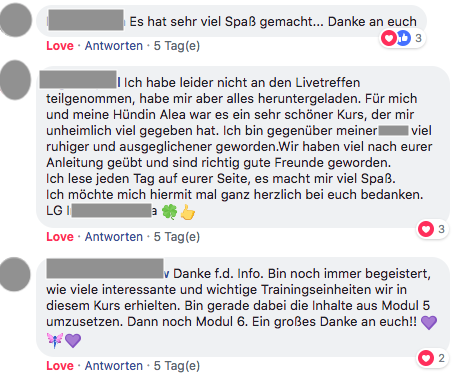This screenshot has width=464, height=381.
Task: Choose Antworten under the Modul 5 comment
Action: 114,366
